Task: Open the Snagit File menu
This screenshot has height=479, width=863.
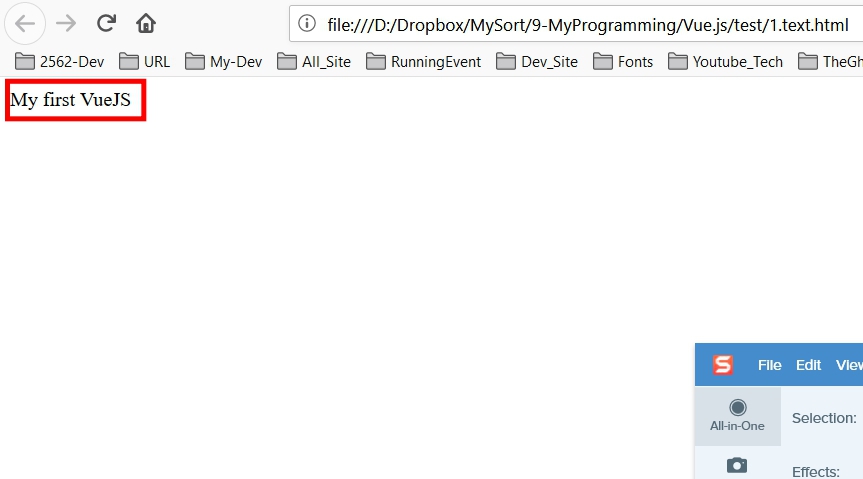Action: [x=769, y=365]
